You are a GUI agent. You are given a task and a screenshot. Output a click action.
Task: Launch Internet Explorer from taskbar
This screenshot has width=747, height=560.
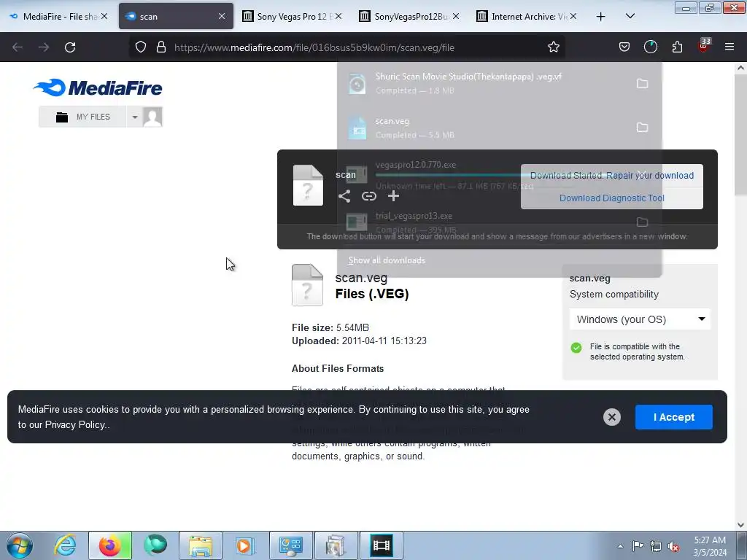(64, 545)
